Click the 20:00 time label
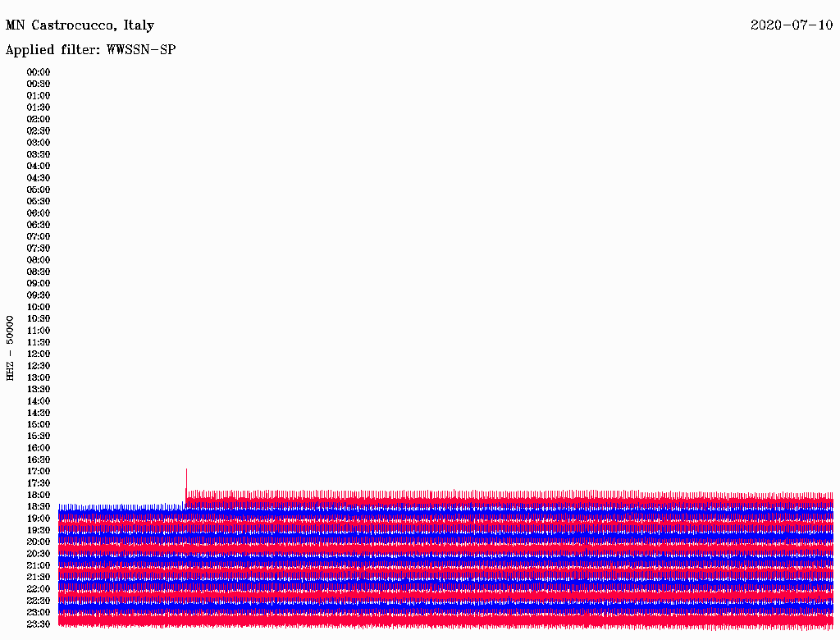 click(39, 542)
